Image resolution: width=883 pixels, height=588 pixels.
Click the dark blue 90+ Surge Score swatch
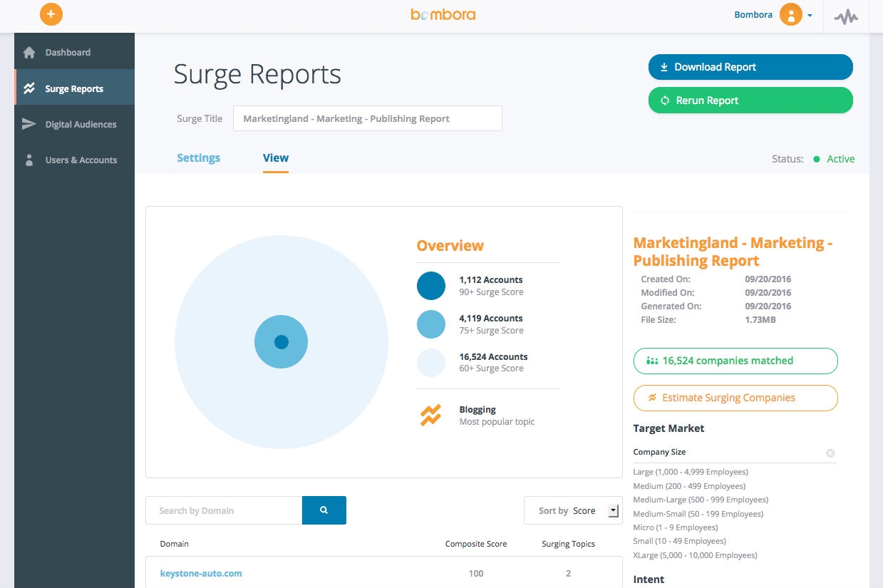[x=431, y=286]
